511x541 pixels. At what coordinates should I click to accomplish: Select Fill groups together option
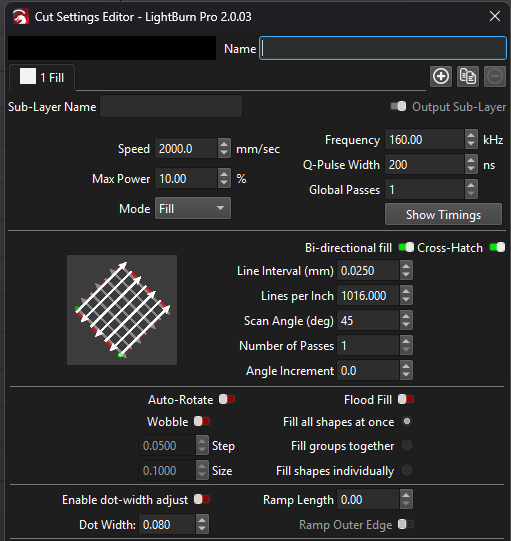407,445
